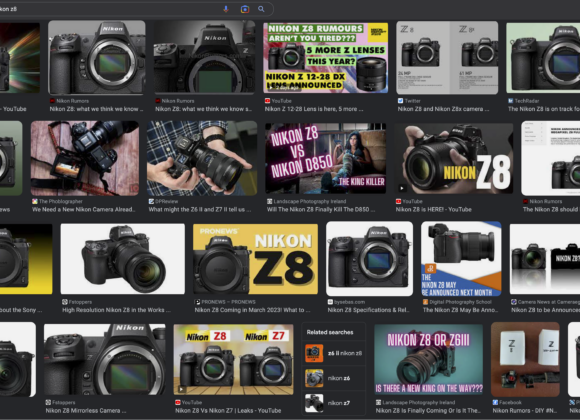This screenshot has width=580, height=420.
Task: Open YouTube 'Nikon Z8 is HERE' thumbnail
Action: 454,158
